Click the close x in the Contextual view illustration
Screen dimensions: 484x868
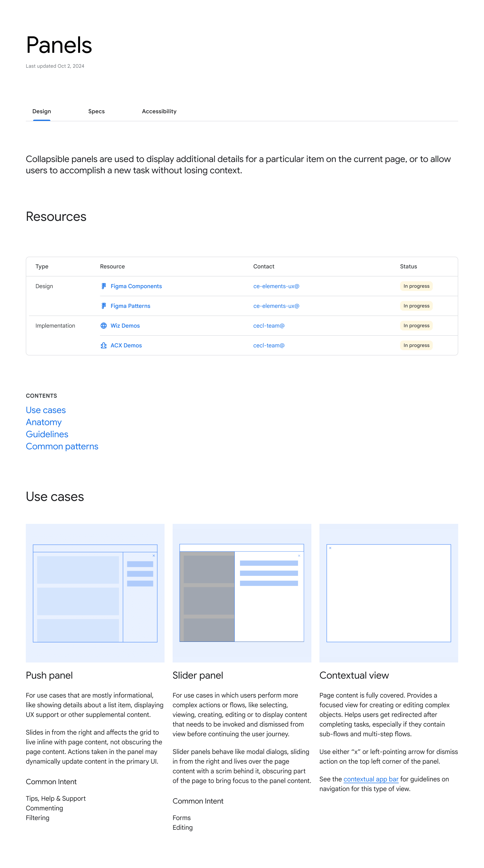coord(330,548)
